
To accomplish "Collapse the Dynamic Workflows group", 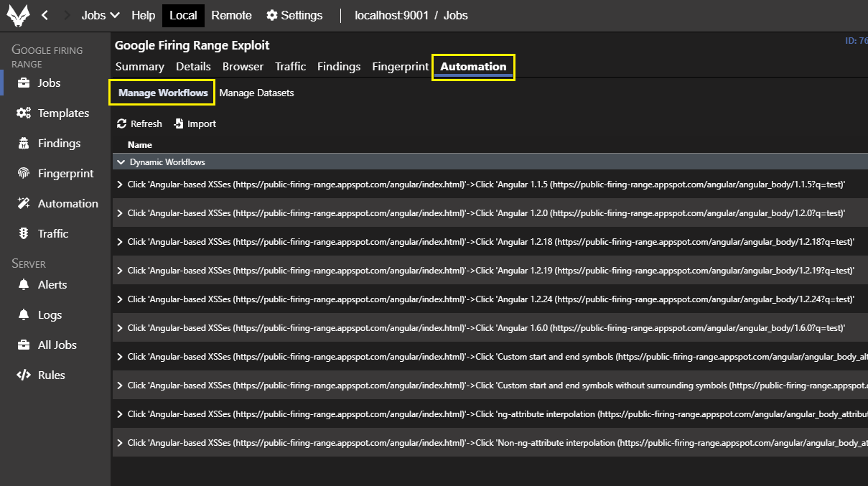I will pyautogui.click(x=120, y=162).
